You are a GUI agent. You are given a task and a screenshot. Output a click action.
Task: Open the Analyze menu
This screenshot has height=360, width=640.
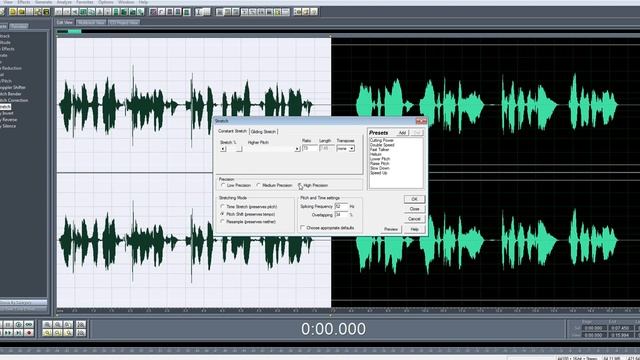64,2
